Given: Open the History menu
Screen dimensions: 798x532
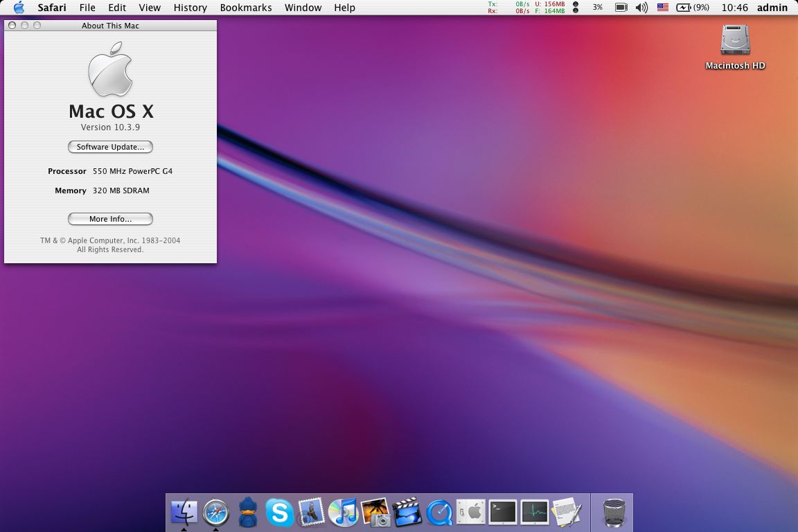Looking at the screenshot, I should [x=190, y=8].
